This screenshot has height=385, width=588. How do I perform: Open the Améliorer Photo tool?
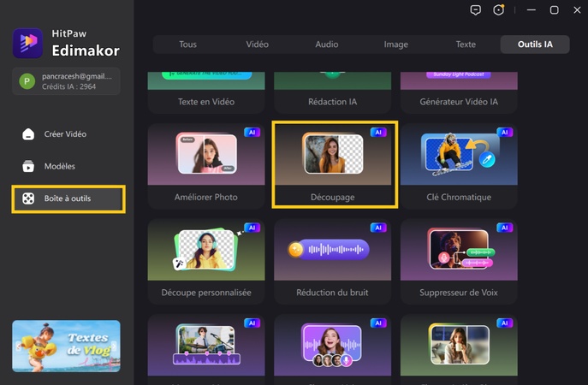pyautogui.click(x=206, y=166)
